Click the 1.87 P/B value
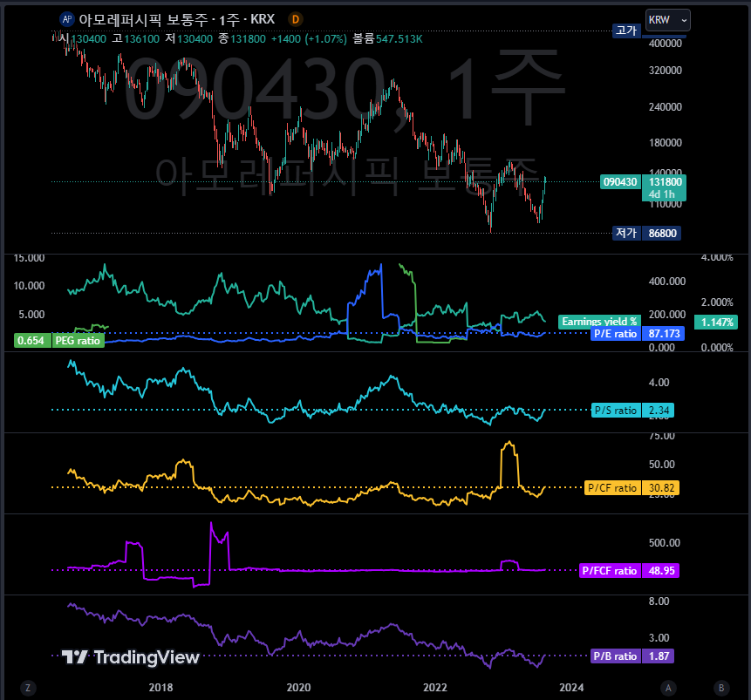Image resolution: width=751 pixels, height=700 pixels. point(658,656)
